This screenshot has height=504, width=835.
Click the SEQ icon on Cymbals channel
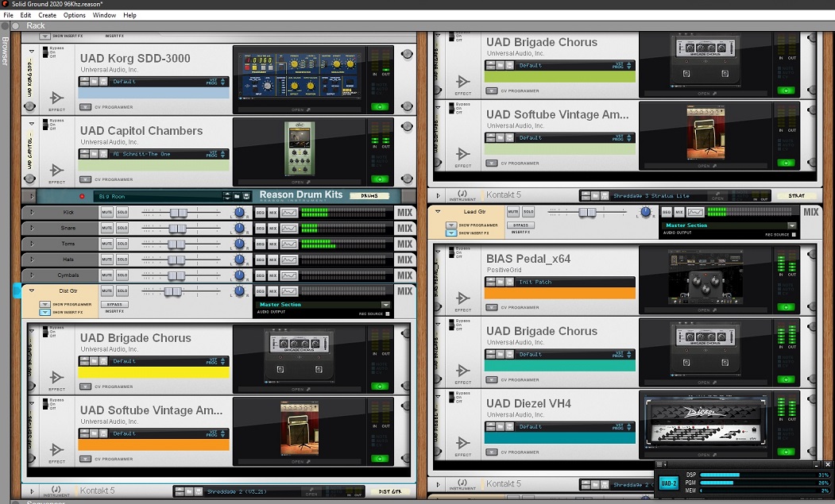260,275
